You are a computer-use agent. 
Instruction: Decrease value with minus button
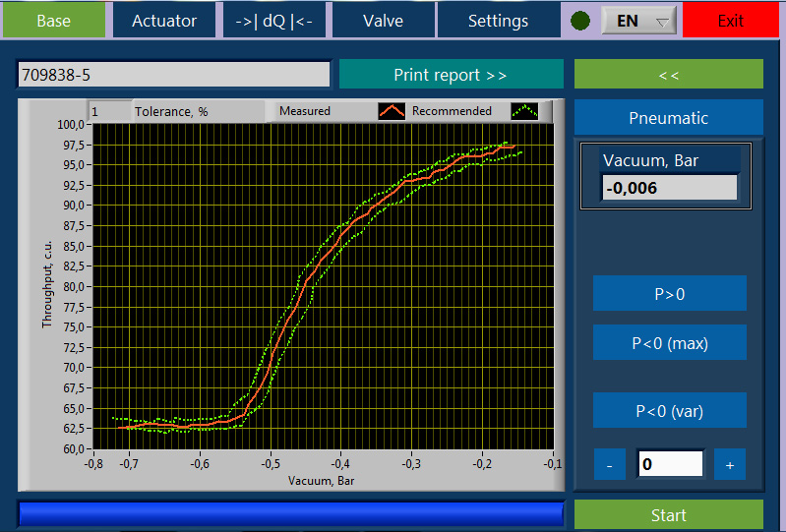tap(609, 465)
